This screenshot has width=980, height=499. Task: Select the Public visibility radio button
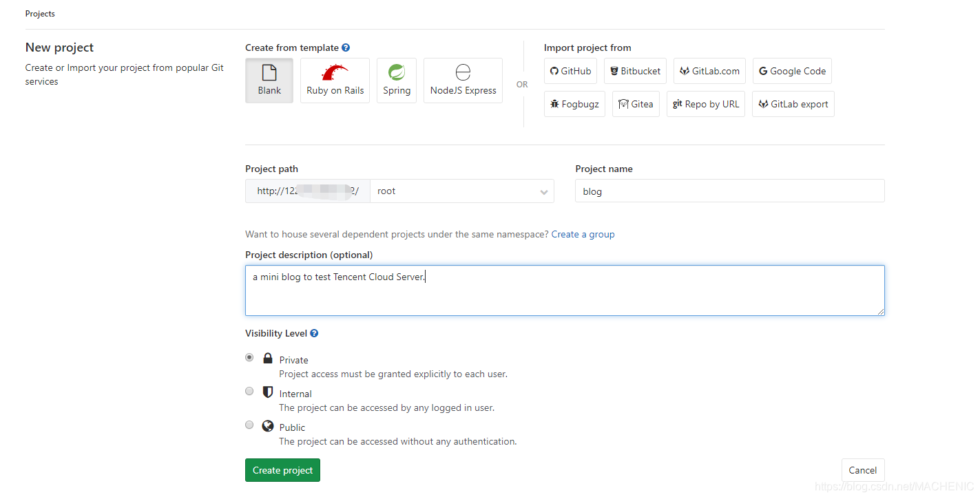coord(249,425)
